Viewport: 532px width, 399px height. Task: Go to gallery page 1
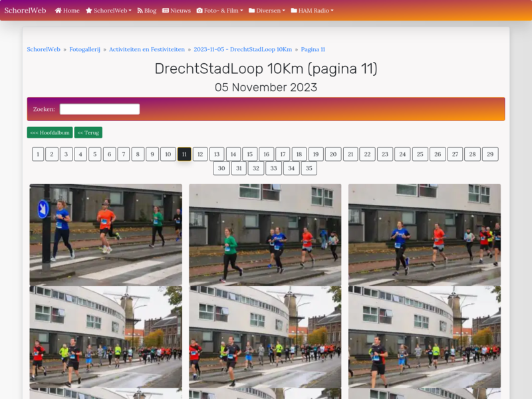click(x=38, y=154)
